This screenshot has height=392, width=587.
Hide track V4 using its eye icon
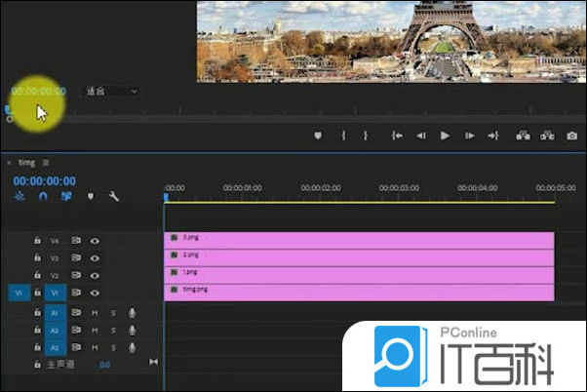[x=96, y=240]
